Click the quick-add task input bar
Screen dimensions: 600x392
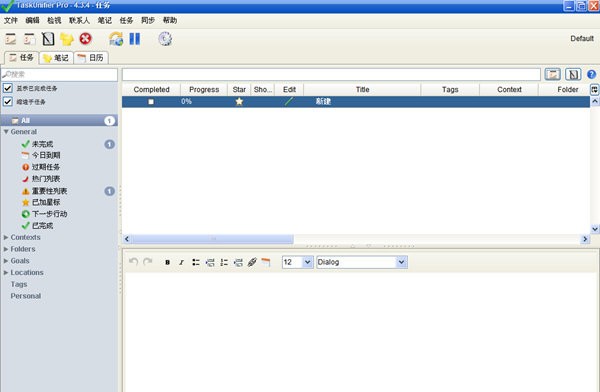tap(331, 74)
